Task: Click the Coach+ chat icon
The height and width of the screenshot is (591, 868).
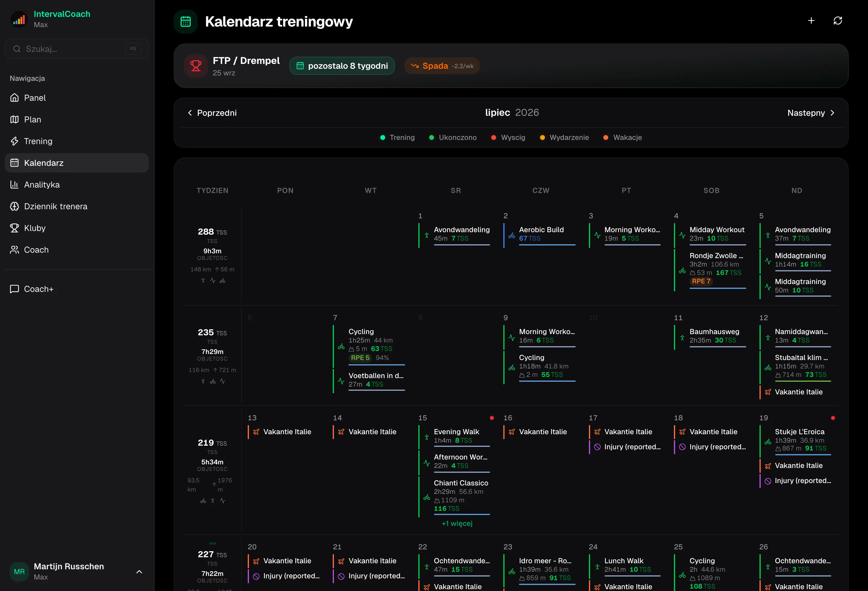Action: 14,289
